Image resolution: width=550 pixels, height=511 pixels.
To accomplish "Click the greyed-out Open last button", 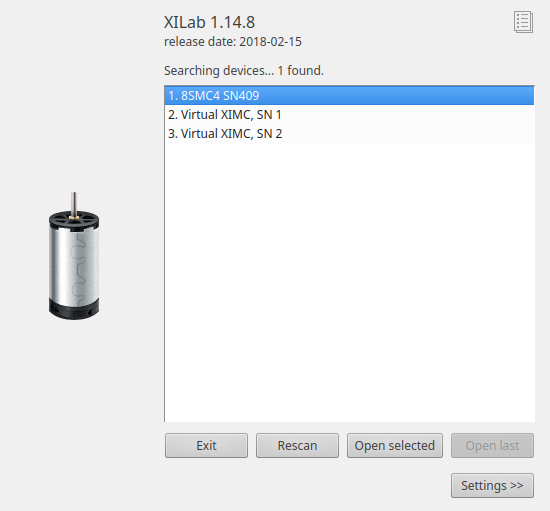I will click(x=492, y=445).
